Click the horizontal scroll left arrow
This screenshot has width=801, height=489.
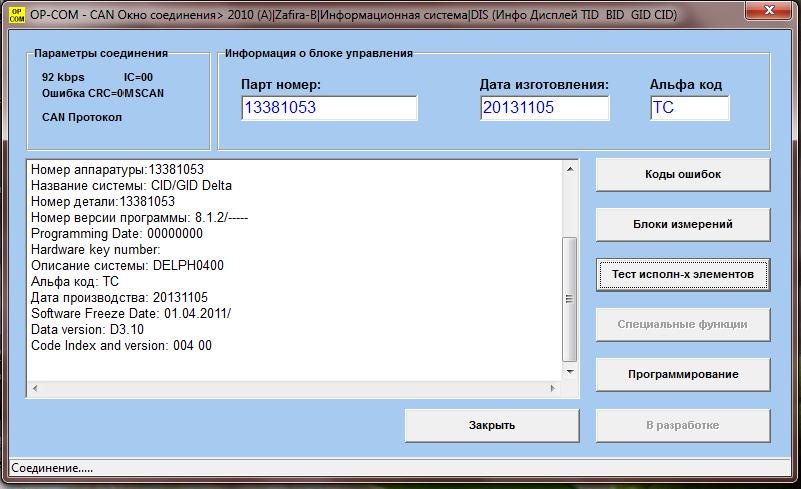[x=35, y=388]
